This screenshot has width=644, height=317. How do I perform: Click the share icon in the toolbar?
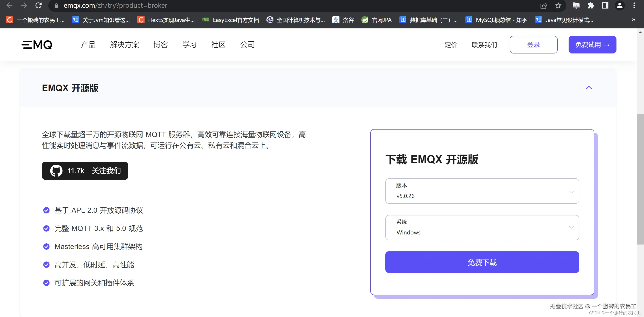click(544, 6)
